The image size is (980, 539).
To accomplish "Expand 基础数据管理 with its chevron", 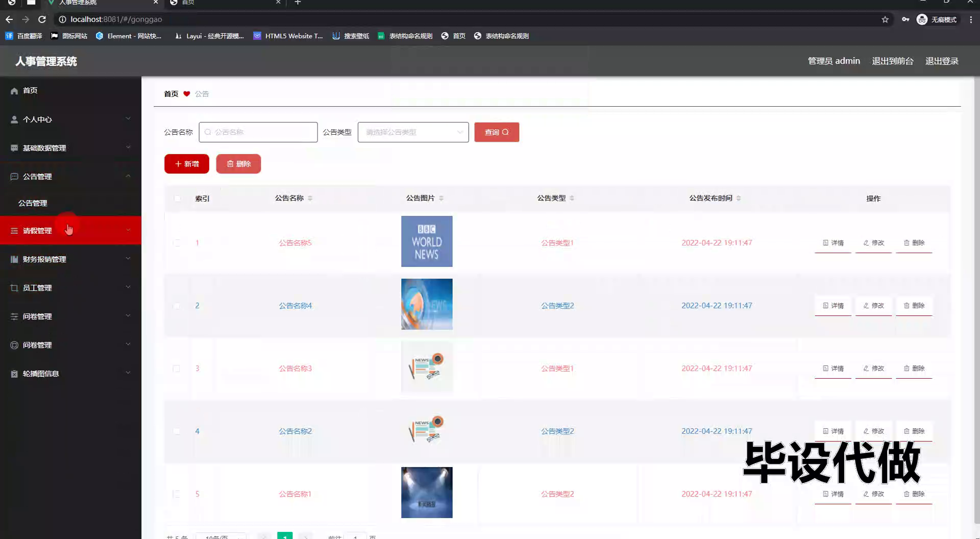I will tap(128, 148).
